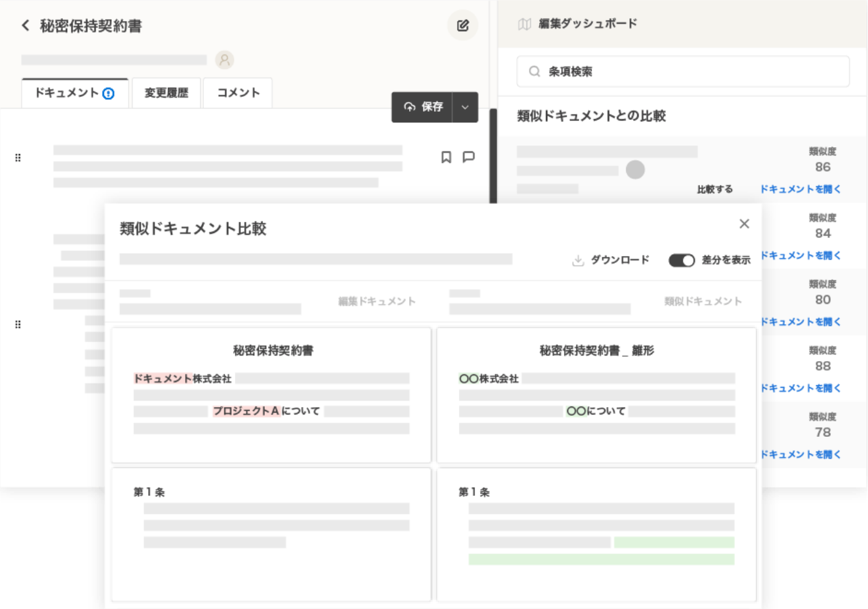Open the 変更履歴 tab
The width and height of the screenshot is (868, 609).
tap(166, 93)
